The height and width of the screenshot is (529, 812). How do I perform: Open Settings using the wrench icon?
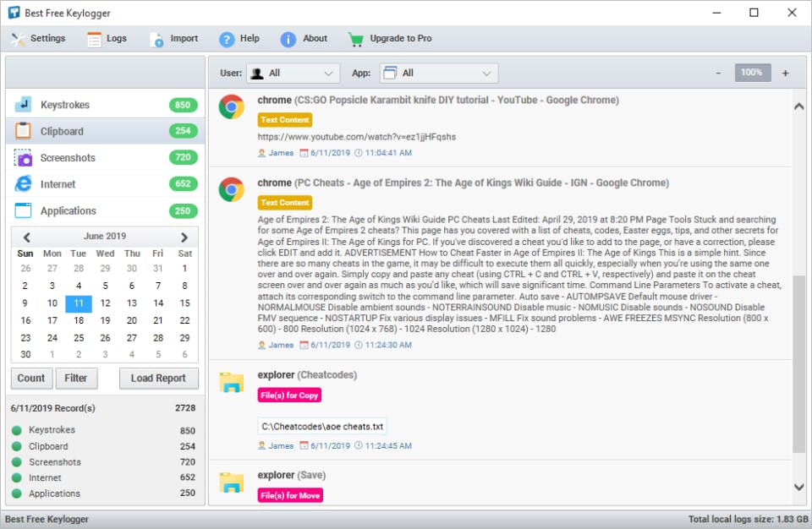pyautogui.click(x=15, y=38)
